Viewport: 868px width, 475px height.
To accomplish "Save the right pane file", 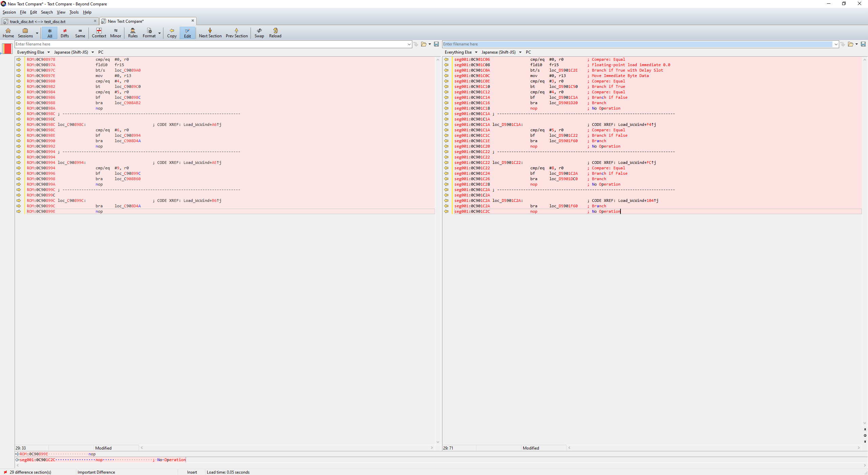I will pos(863,44).
